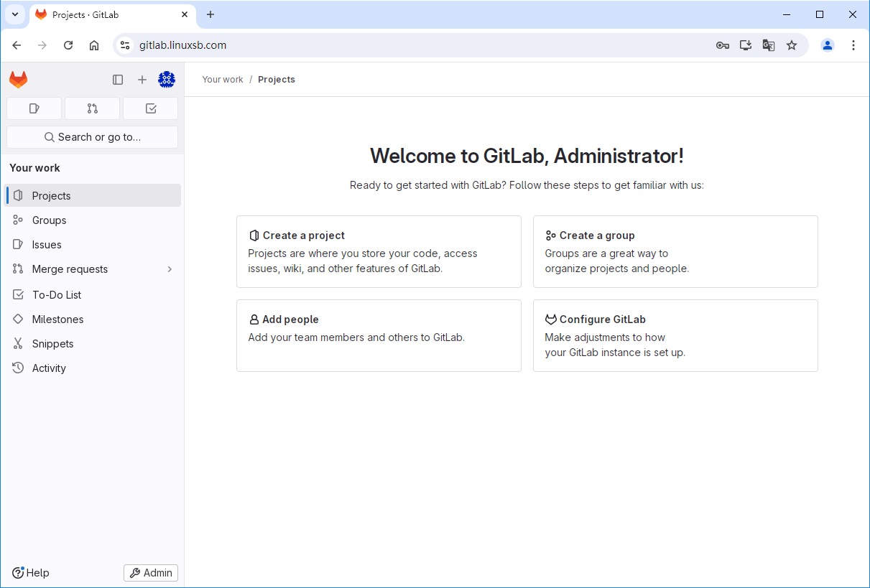
Task: Open the create new plus menu
Action: coord(142,80)
